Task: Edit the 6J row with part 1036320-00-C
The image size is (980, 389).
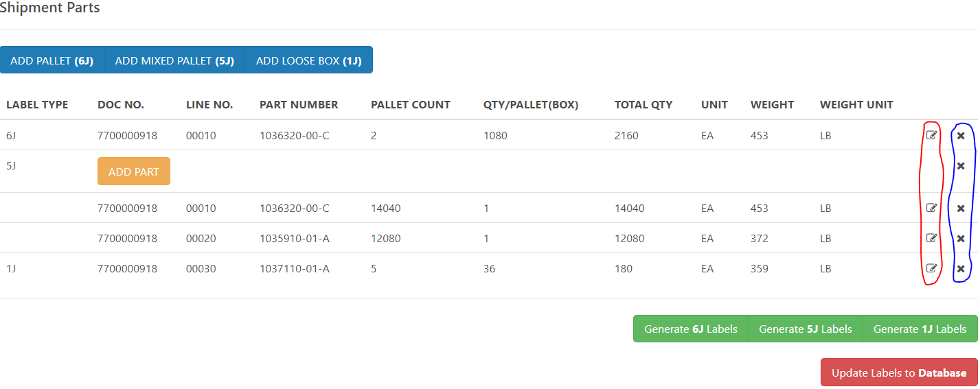Action: click(931, 135)
